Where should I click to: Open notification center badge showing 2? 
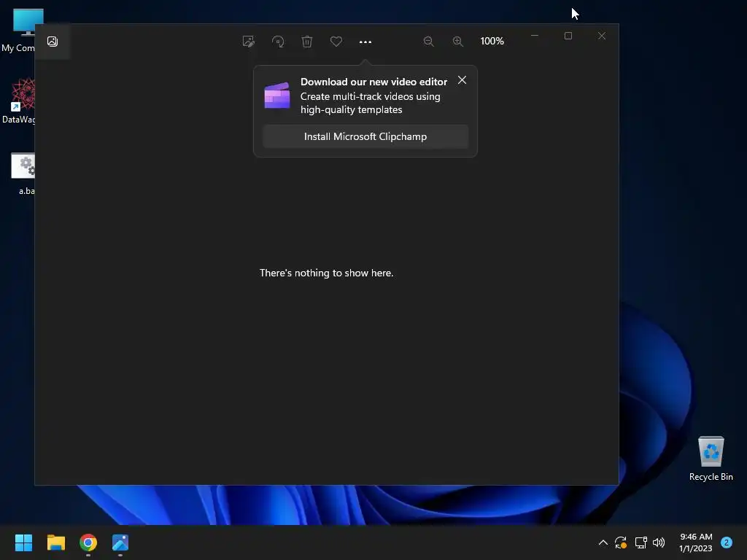pyautogui.click(x=727, y=542)
